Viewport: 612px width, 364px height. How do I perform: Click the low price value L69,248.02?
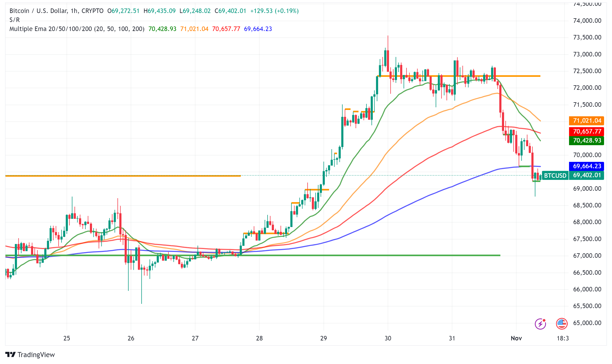(195, 11)
